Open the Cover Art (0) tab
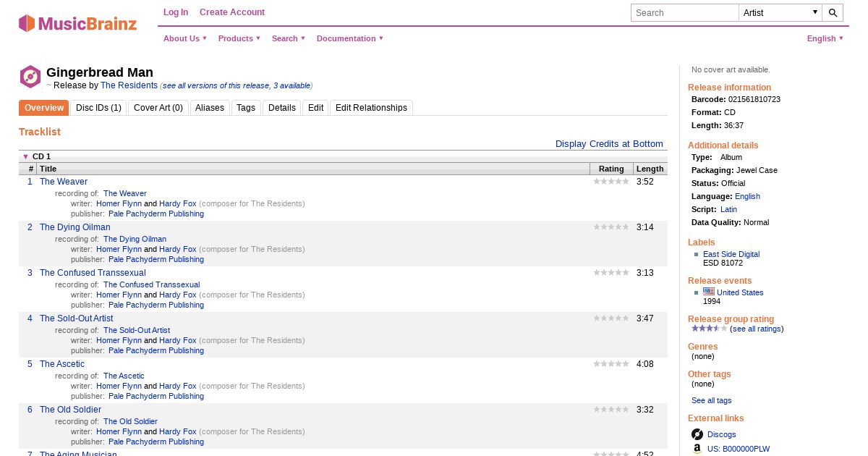 [x=158, y=108]
